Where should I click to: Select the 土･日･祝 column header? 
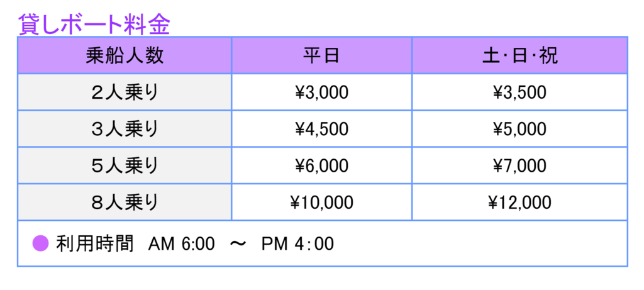pos(519,55)
